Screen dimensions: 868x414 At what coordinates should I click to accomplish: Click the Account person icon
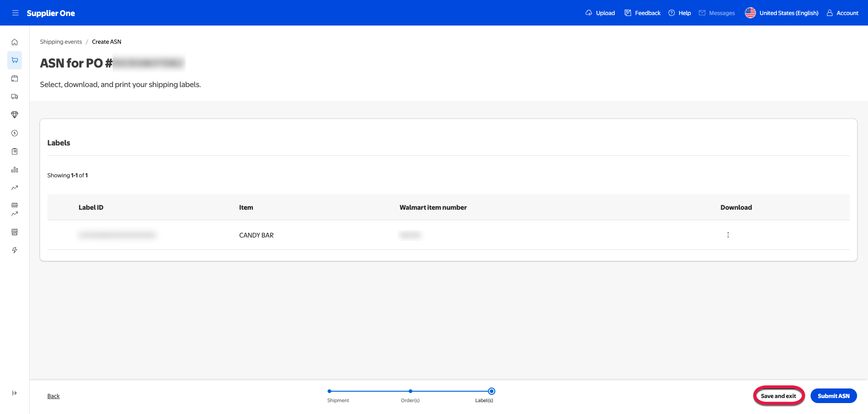coord(830,13)
